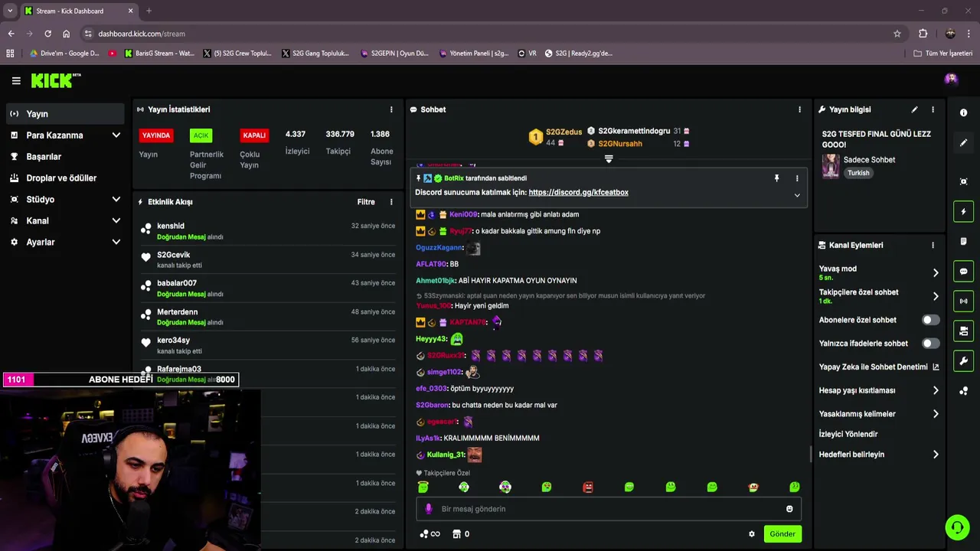
Task: Click username S2GZedus in leaderboard
Action: tap(563, 132)
